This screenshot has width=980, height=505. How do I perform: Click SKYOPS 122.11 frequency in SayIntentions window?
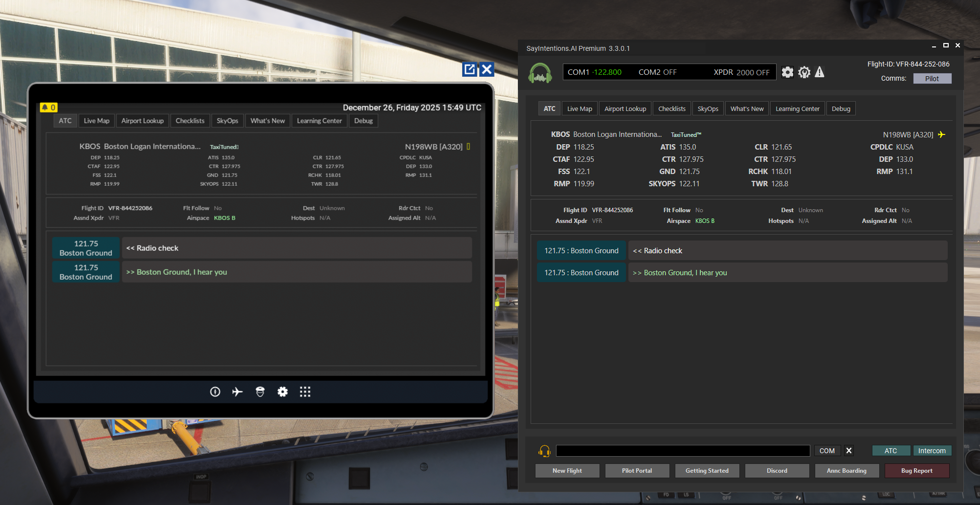(674, 184)
